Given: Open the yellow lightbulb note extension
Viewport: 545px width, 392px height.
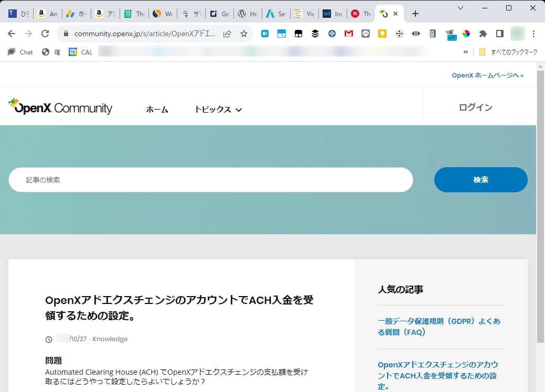Looking at the screenshot, I should tap(382, 34).
